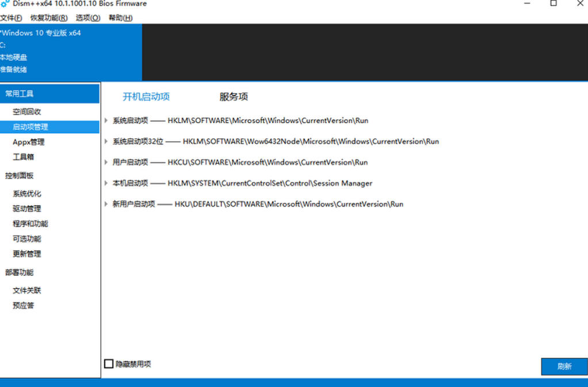Open the 帮助 menu
This screenshot has width=588, height=387.
121,18
